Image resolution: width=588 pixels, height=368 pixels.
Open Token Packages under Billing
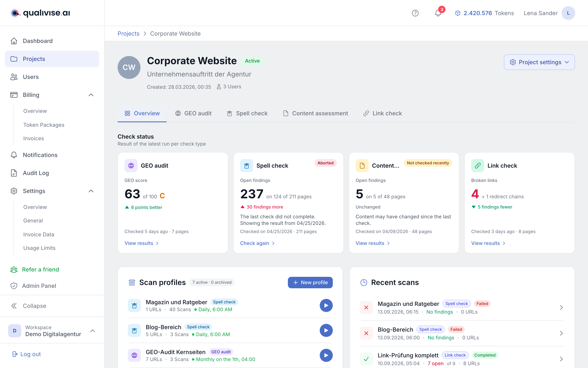44,125
